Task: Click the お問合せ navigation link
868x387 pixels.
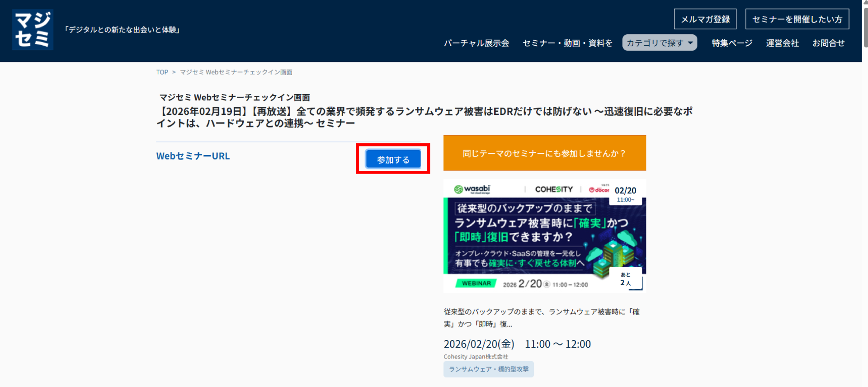Action: [x=828, y=43]
